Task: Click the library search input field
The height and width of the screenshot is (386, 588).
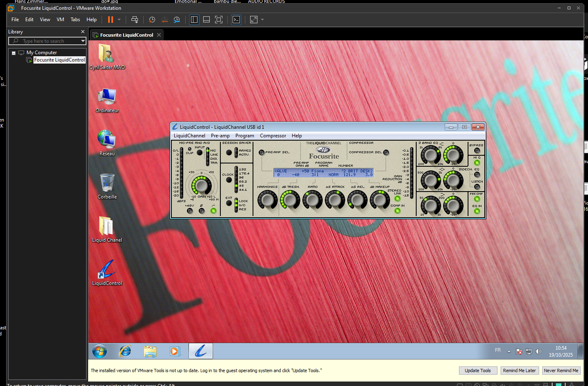Action: [x=47, y=41]
